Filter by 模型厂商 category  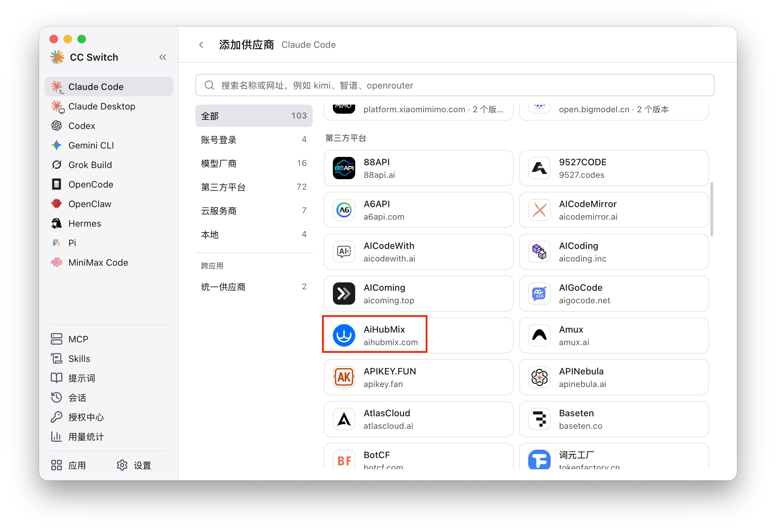pos(254,164)
